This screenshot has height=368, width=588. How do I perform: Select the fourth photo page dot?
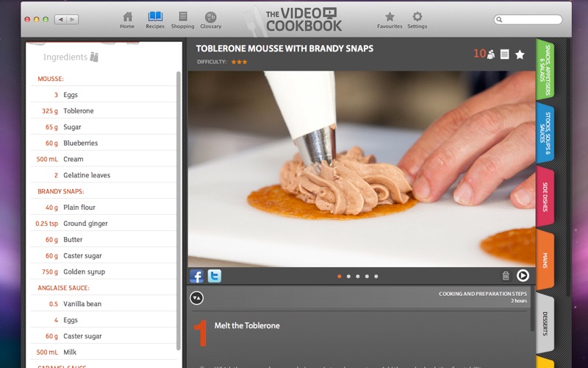367,277
